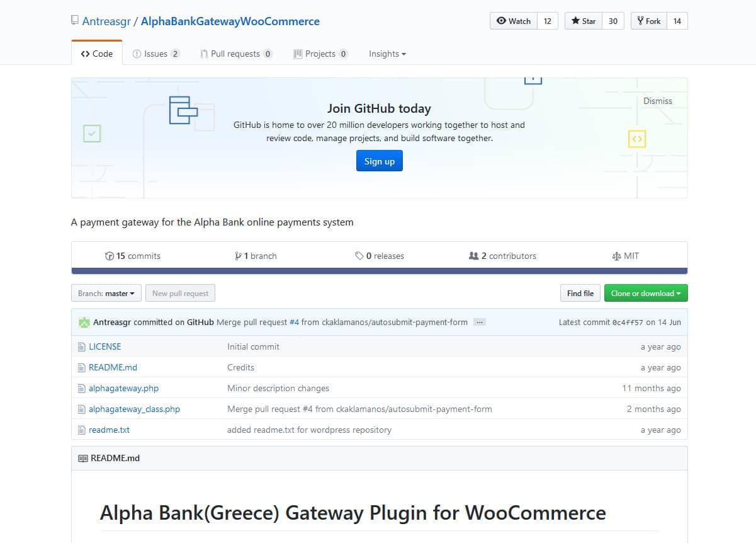Viewport: 756px width, 543px height.
Task: Open the alphagateway_class.php row merge commit message
Action: pos(359,409)
